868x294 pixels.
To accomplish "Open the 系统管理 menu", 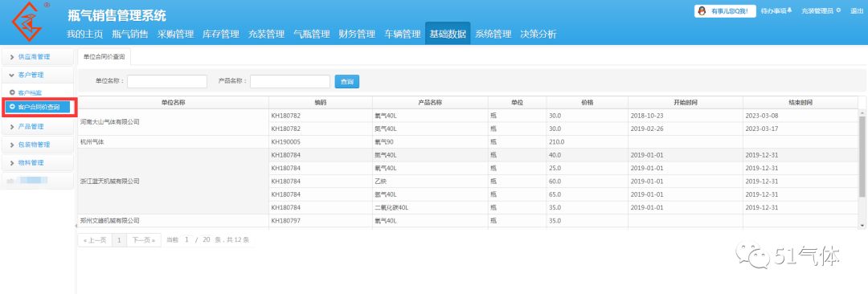I will [493, 34].
